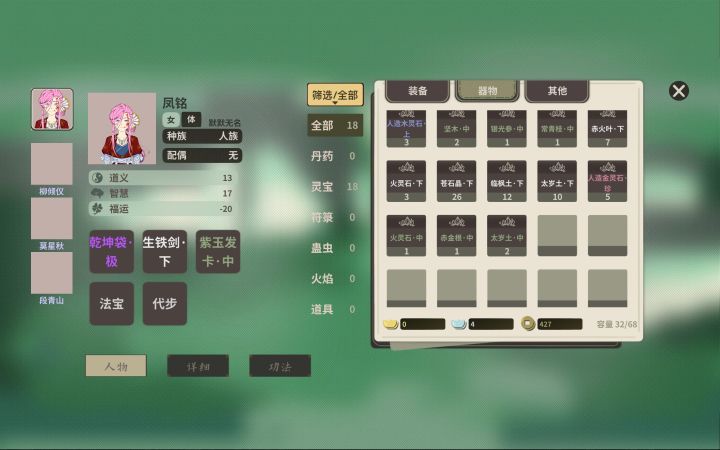Select the 临枫土·下 item stack
Screen dimensions: 720x450
tap(506, 181)
